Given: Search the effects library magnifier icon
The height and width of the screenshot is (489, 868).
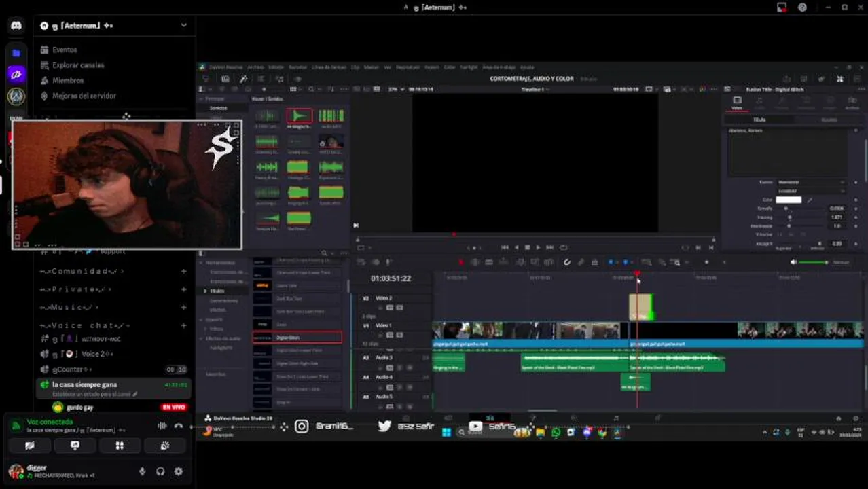Looking at the screenshot, I should pyautogui.click(x=324, y=253).
